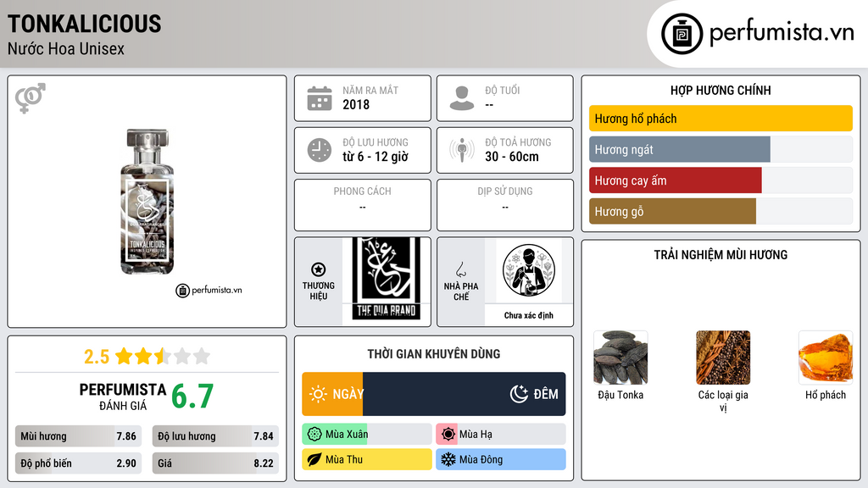Viewport: 868px width, 488px height.
Task: Click the Hương ngát accord bar
Action: [721, 149]
